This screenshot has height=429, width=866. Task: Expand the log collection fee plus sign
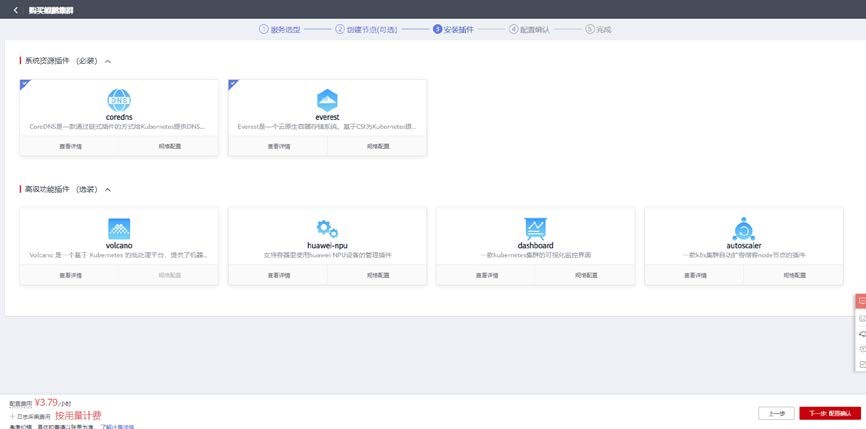pyautogui.click(x=12, y=416)
